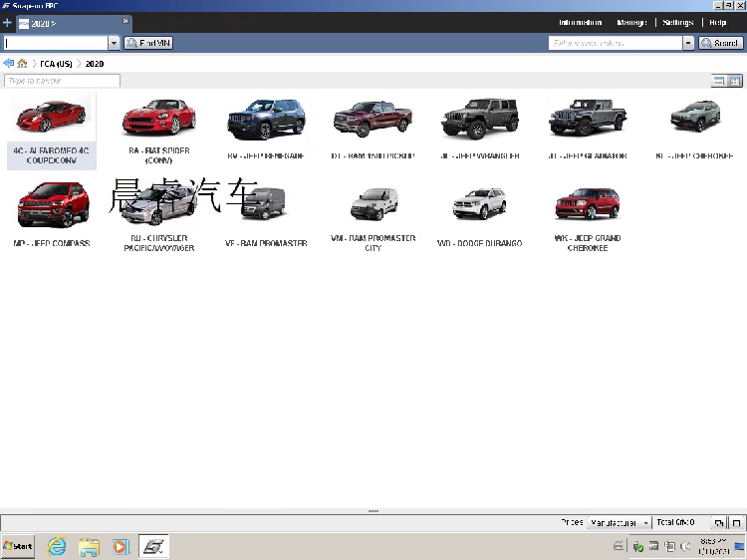
Task: Open a new tab with plus icon
Action: coord(7,22)
